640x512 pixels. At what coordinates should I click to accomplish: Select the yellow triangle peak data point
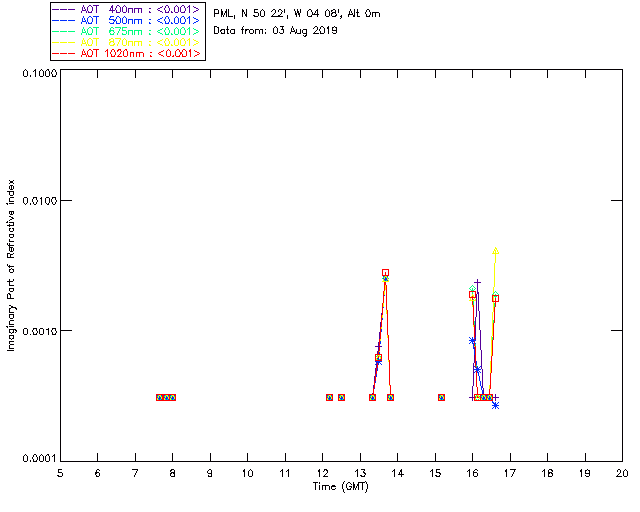click(495, 251)
